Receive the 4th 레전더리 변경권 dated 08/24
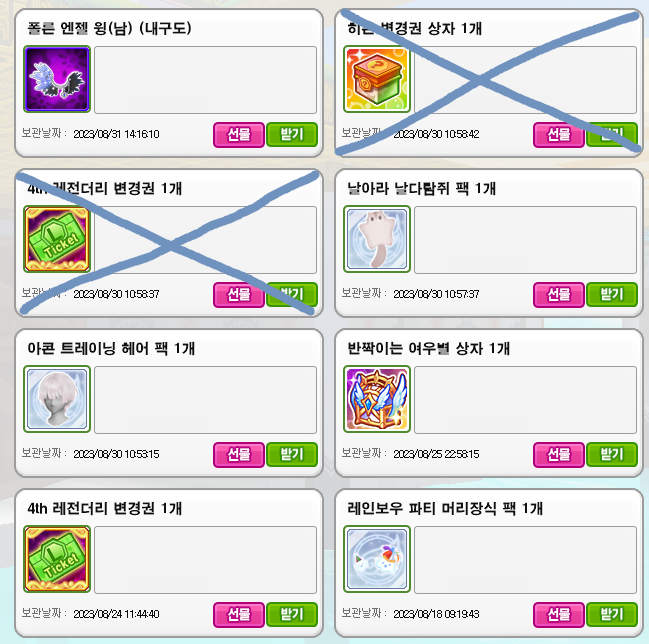Viewport: 649px width, 644px height. tap(292, 615)
